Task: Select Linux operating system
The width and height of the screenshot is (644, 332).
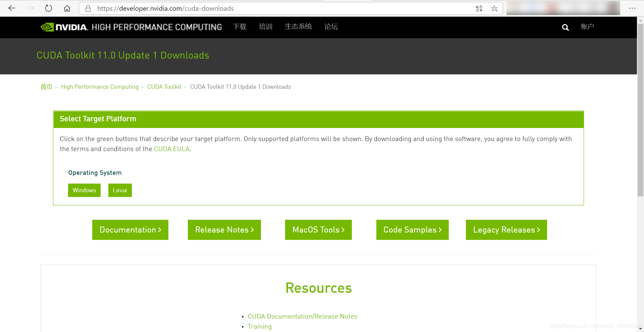Action: click(x=120, y=190)
